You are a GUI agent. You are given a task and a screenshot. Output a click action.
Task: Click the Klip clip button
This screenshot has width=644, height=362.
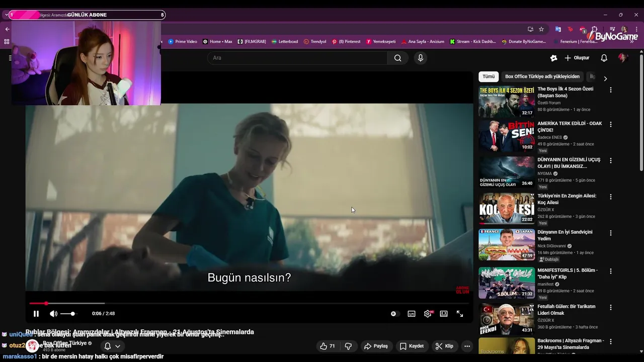[444, 346]
